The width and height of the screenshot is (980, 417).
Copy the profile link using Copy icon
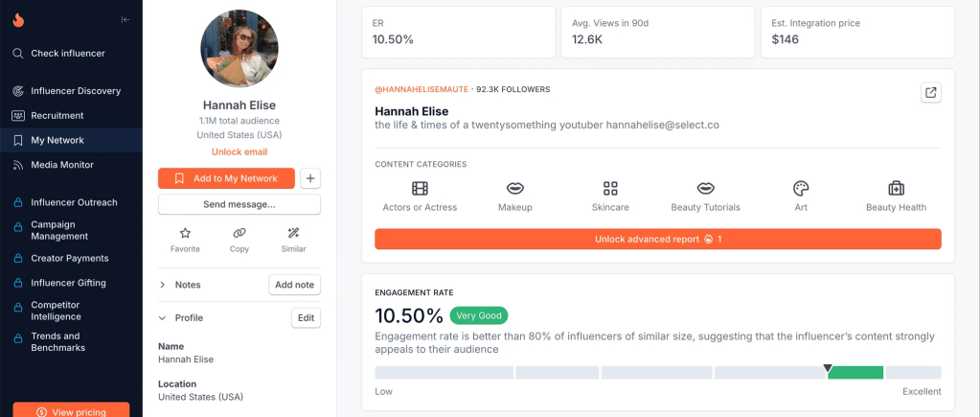(x=239, y=233)
